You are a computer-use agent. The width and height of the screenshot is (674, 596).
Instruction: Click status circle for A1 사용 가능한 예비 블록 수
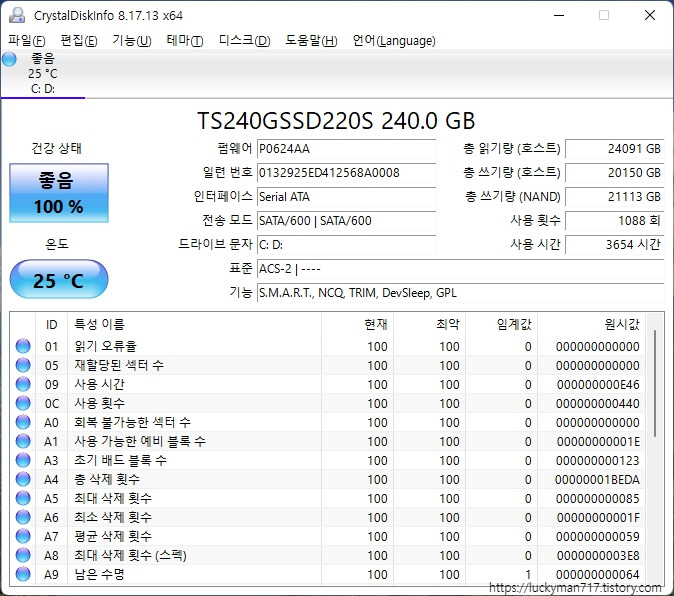pyautogui.click(x=23, y=441)
